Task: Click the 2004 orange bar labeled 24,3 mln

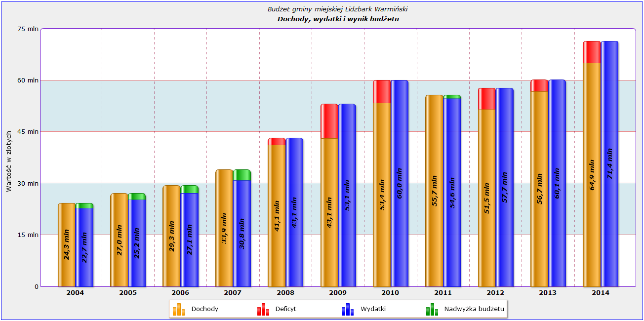Action: point(67,245)
